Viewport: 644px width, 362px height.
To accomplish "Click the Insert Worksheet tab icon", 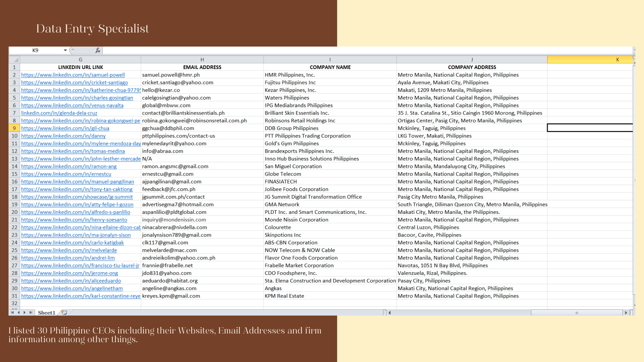I will pyautogui.click(x=64, y=312).
